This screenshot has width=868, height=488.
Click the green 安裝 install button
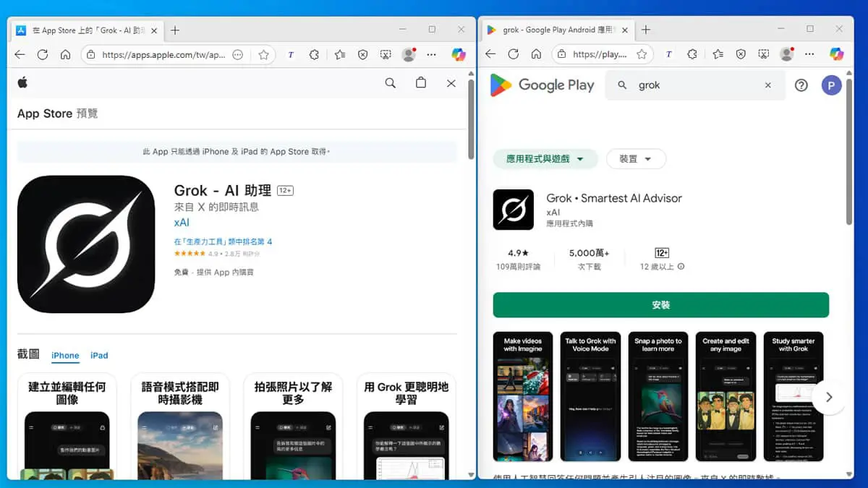661,305
